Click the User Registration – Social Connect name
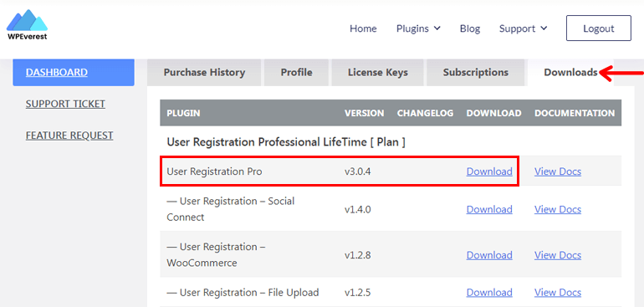644x307 pixels. 231,209
